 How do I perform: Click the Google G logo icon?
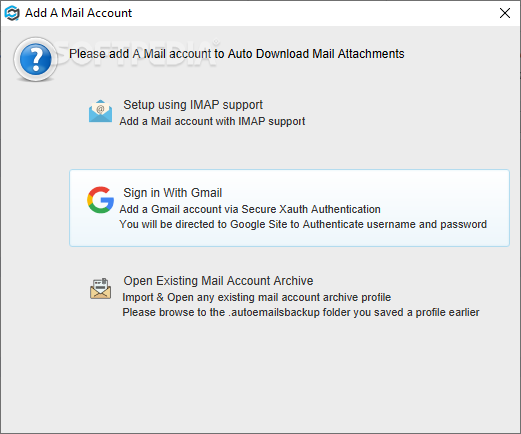(x=100, y=200)
